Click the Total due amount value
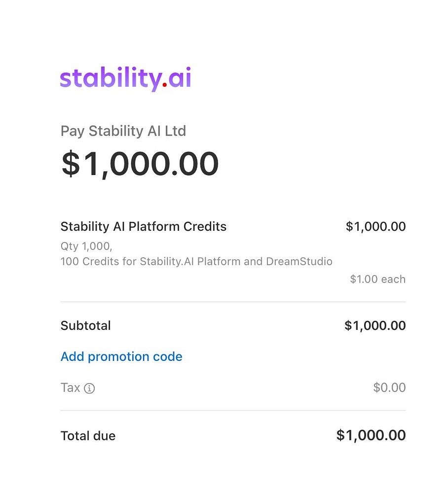This screenshot has width=448, height=493. click(x=371, y=435)
